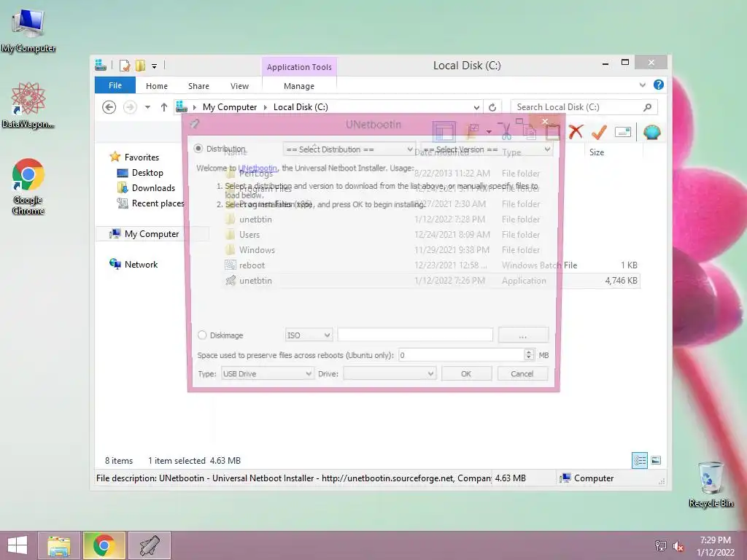Select the Diskimage radio button
Image resolution: width=747 pixels, height=560 pixels.
[x=202, y=335]
